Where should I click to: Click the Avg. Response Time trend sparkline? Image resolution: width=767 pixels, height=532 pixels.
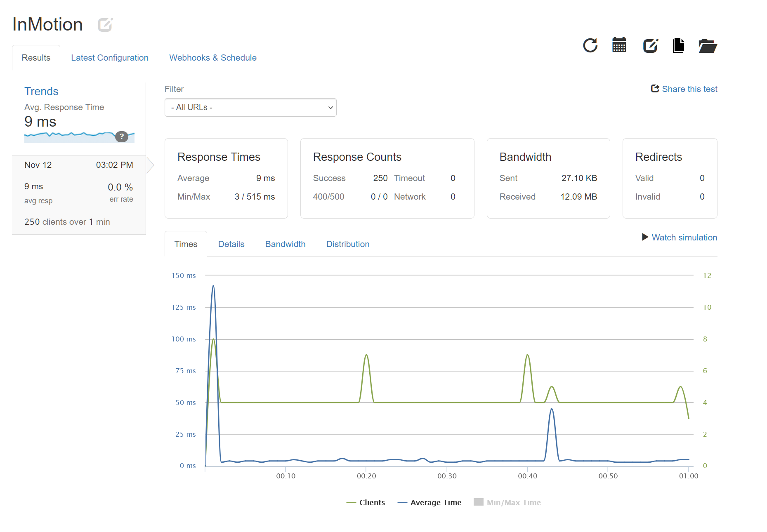70,137
